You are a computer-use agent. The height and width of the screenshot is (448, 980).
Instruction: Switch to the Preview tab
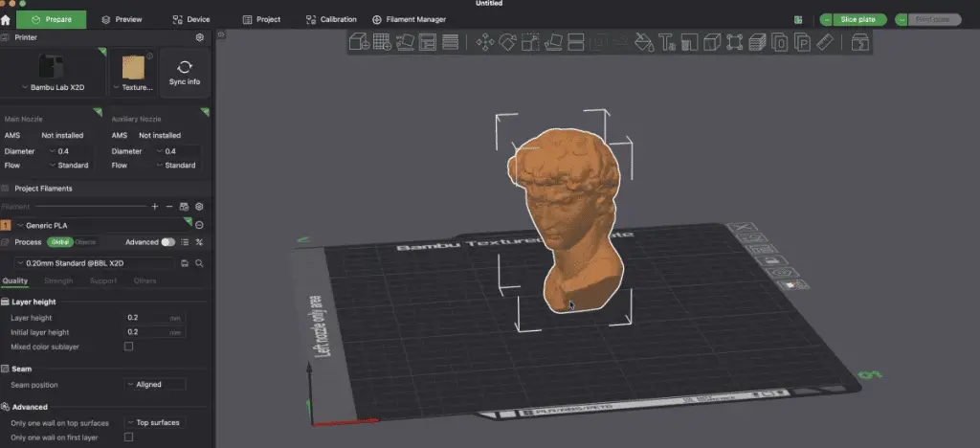[122, 19]
